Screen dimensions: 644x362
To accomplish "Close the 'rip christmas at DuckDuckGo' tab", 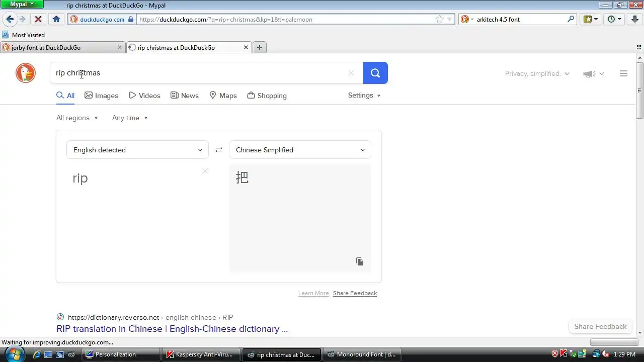I will point(246,47).
